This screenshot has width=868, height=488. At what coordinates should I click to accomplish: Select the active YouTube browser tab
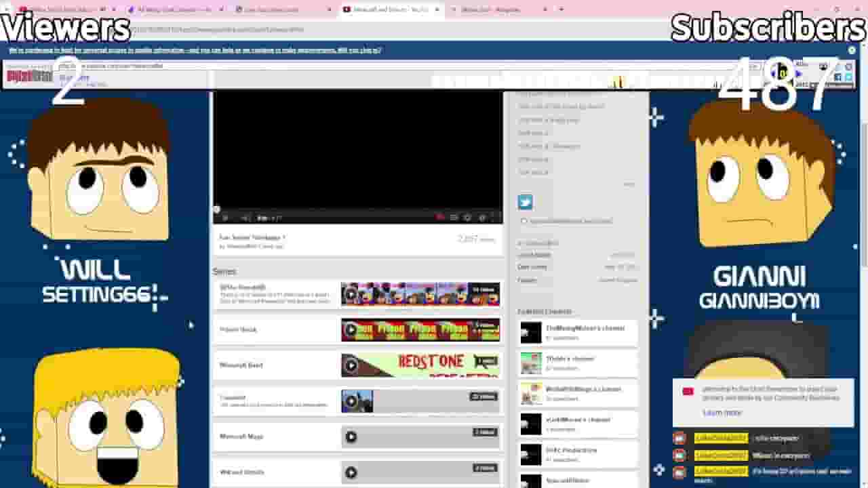point(391,9)
